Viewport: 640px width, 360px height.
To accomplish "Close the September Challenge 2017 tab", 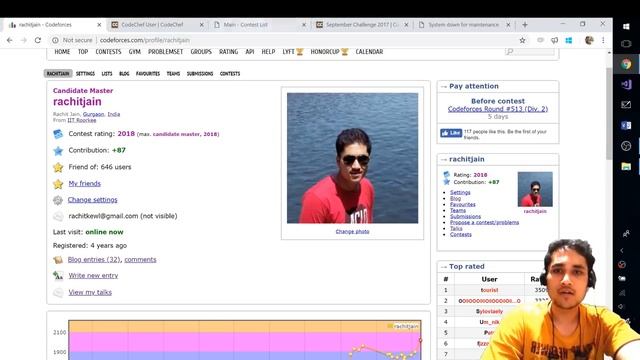I will pos(407,25).
